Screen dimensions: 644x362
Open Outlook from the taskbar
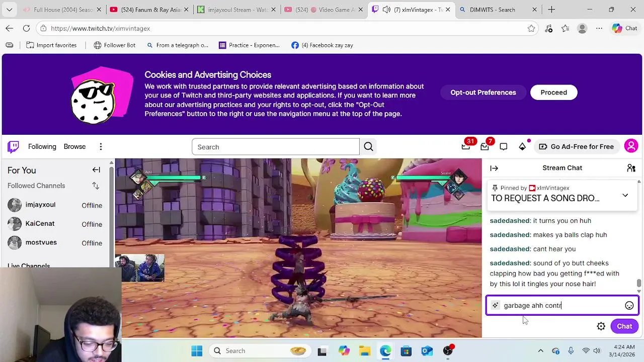pyautogui.click(x=427, y=351)
